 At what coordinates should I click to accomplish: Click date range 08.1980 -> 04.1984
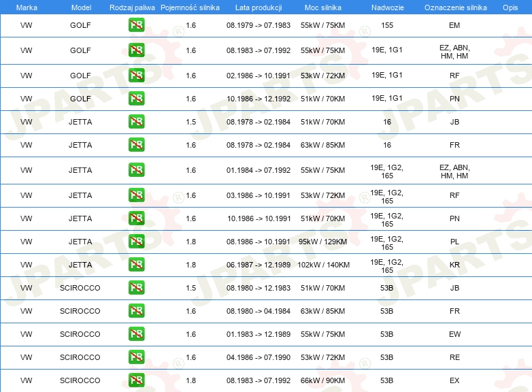click(x=259, y=311)
